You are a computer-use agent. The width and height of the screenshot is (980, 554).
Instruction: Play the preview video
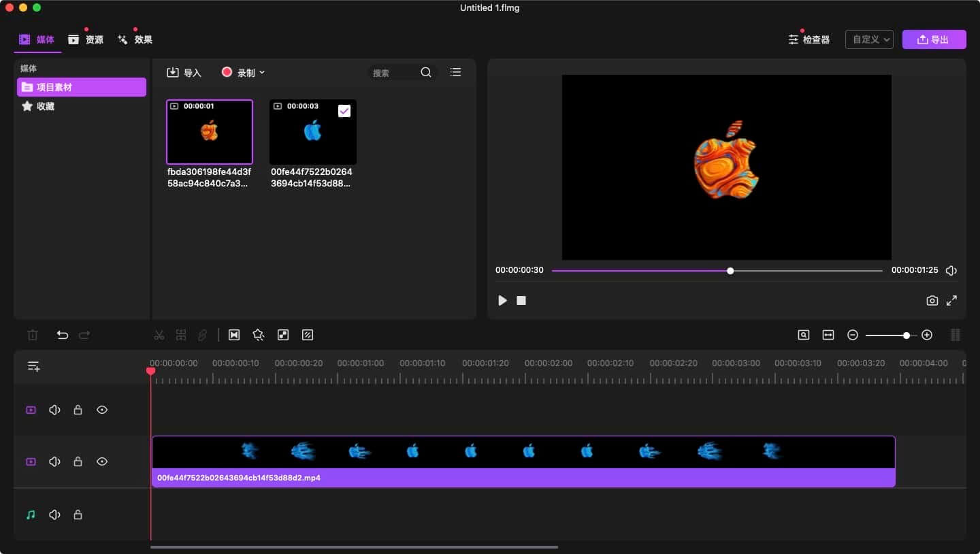pos(502,300)
